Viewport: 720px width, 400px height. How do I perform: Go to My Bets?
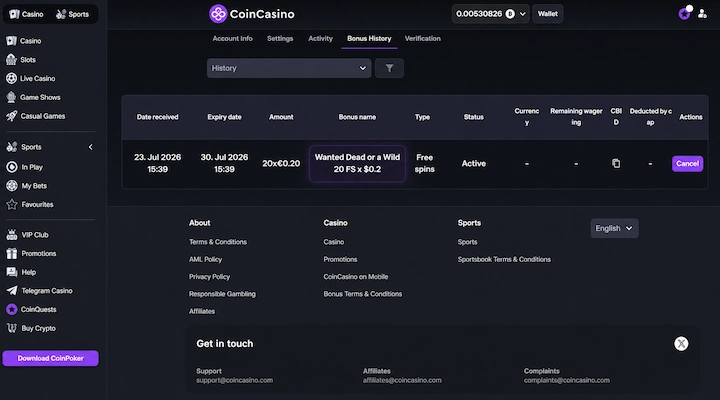click(x=27, y=186)
